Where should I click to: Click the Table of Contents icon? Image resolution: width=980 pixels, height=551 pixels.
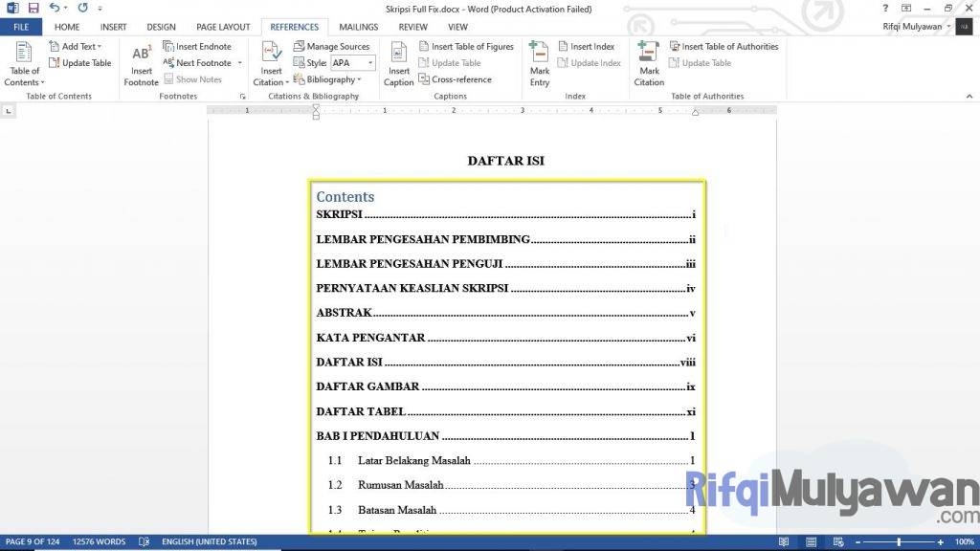(24, 54)
